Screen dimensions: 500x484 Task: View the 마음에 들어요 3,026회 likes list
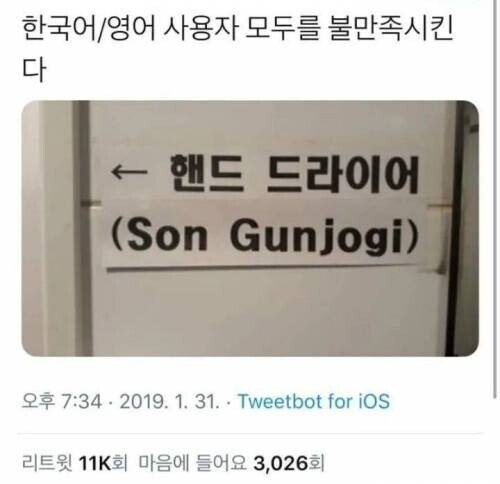coord(231,463)
